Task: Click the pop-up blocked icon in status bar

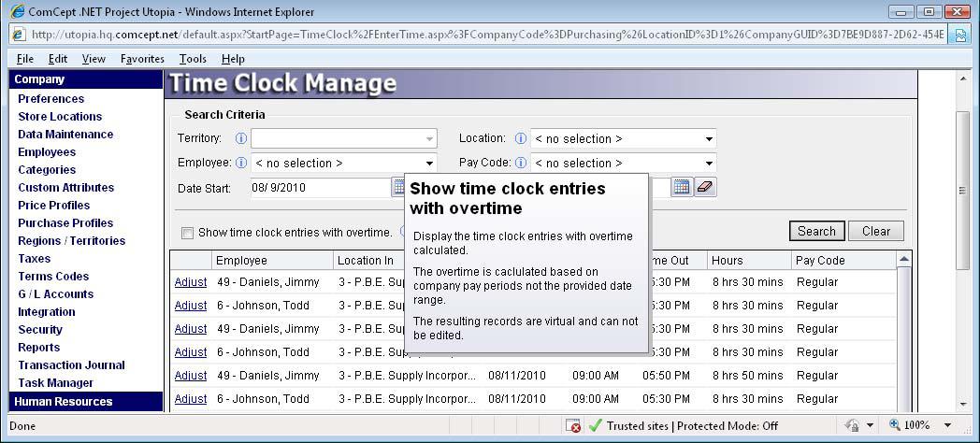Action: pos(574,426)
